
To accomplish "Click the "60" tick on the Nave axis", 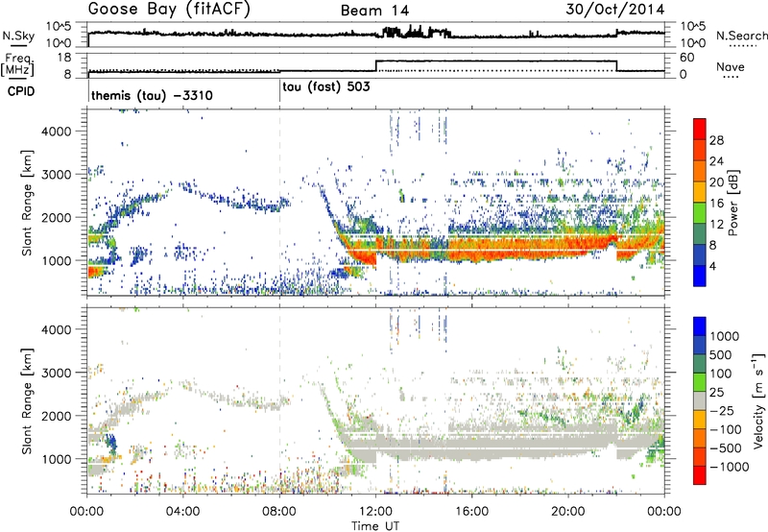I will (686, 58).
